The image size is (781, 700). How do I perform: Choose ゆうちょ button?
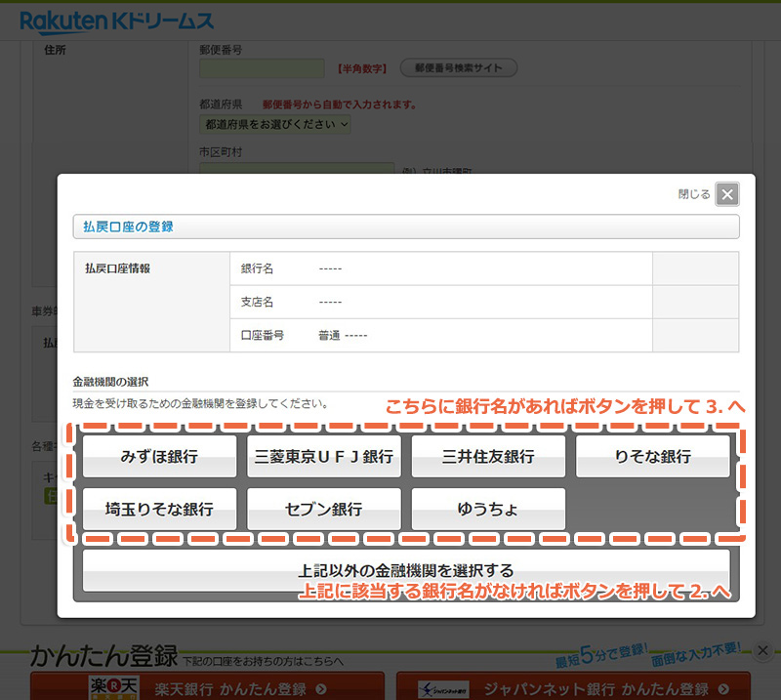point(488,509)
